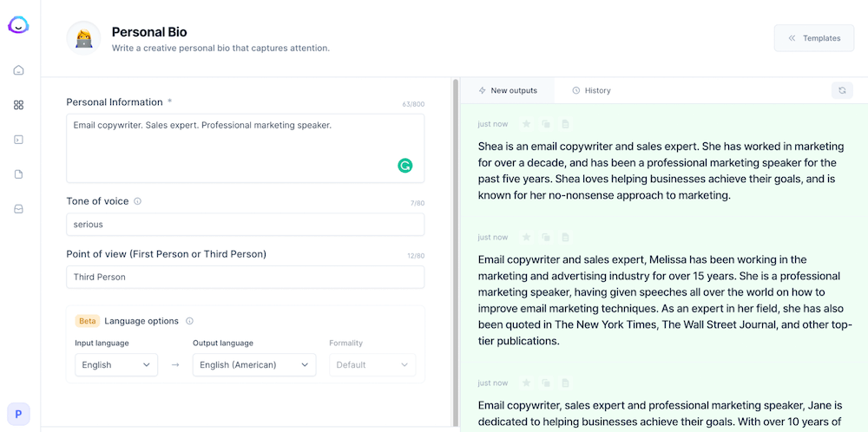Click the Grammarly icon in Personal Information
Screen dimensions: 868x432
pyautogui.click(x=404, y=165)
